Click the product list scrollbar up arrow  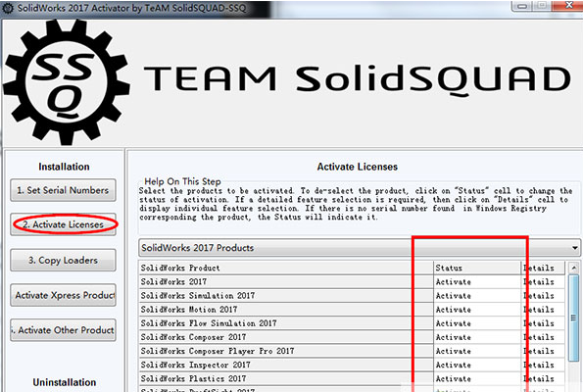(x=574, y=268)
